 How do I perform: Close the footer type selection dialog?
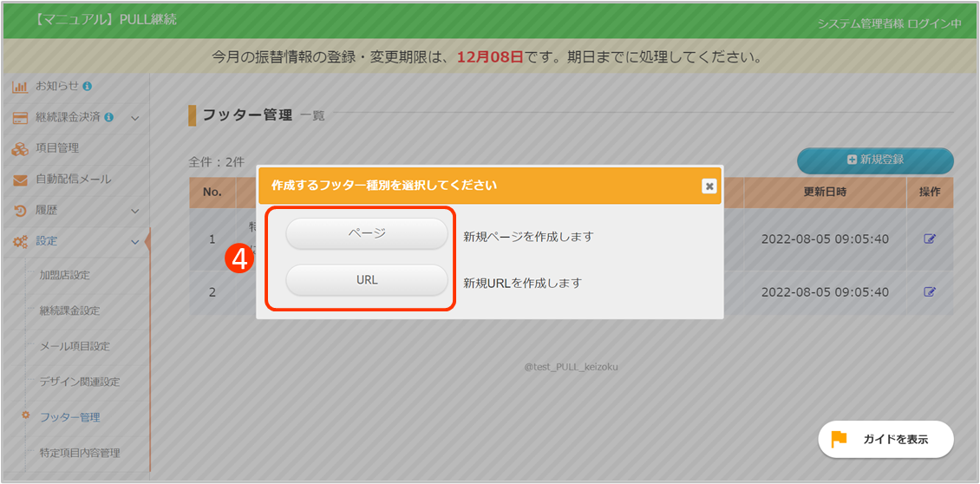(x=709, y=186)
